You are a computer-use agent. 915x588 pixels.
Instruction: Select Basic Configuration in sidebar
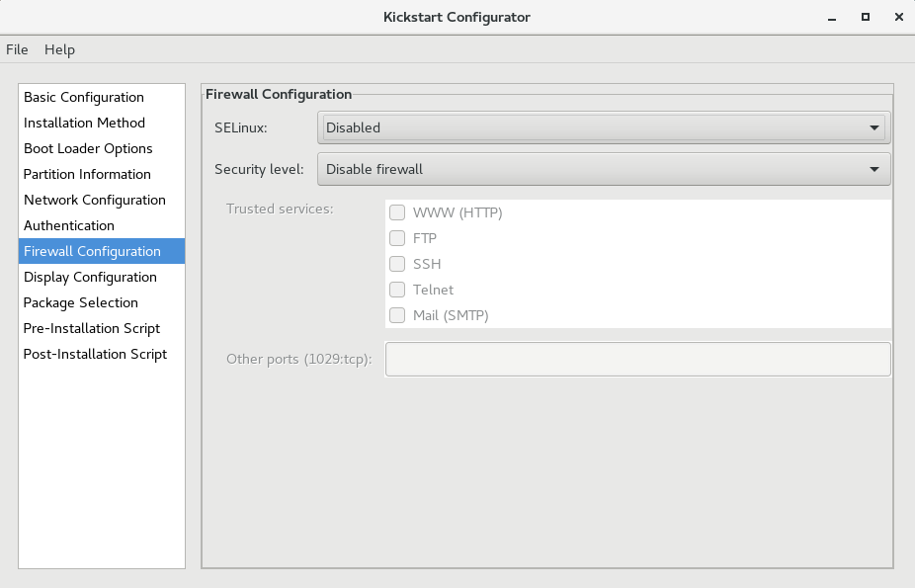84,97
